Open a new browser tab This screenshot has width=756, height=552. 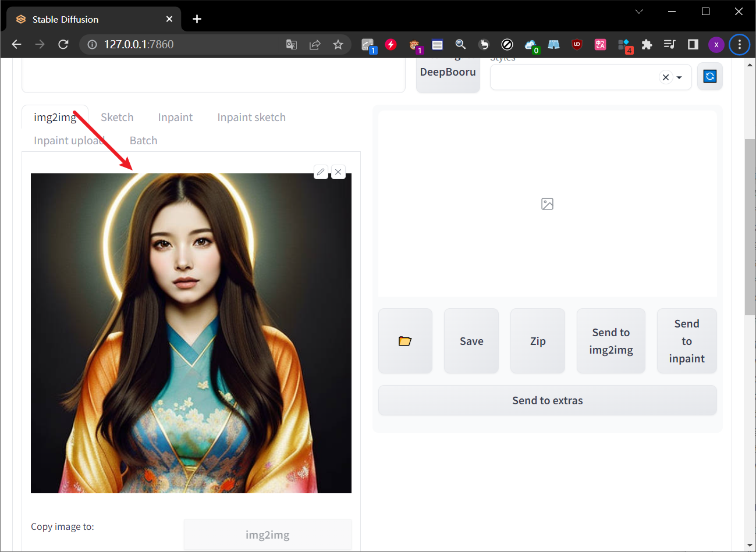click(197, 19)
